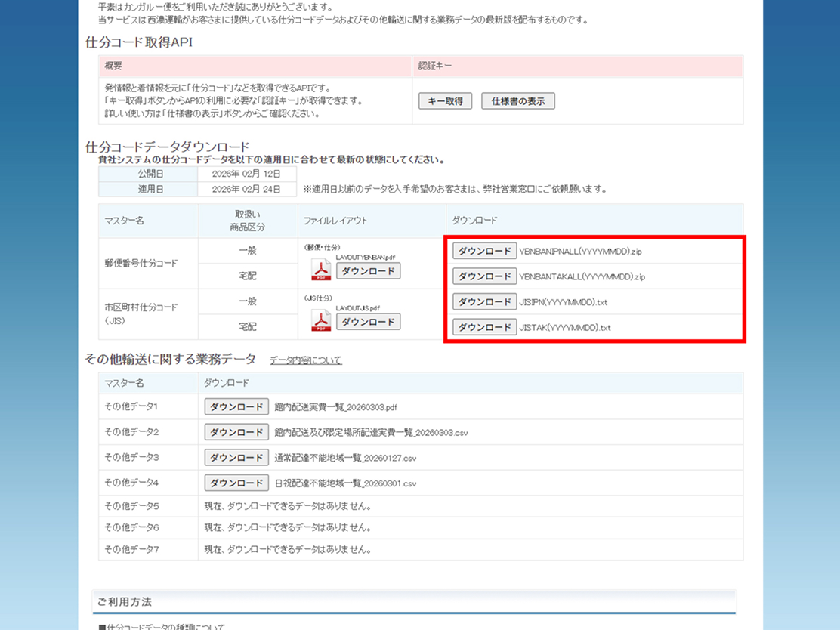Open the データ内容について link
Viewport: 840px width, 630px height.
coord(305,360)
